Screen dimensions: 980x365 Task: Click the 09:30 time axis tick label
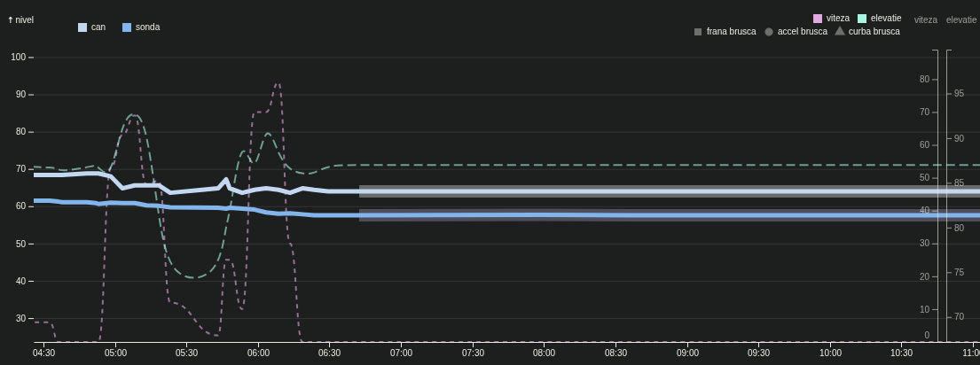pyautogui.click(x=758, y=353)
